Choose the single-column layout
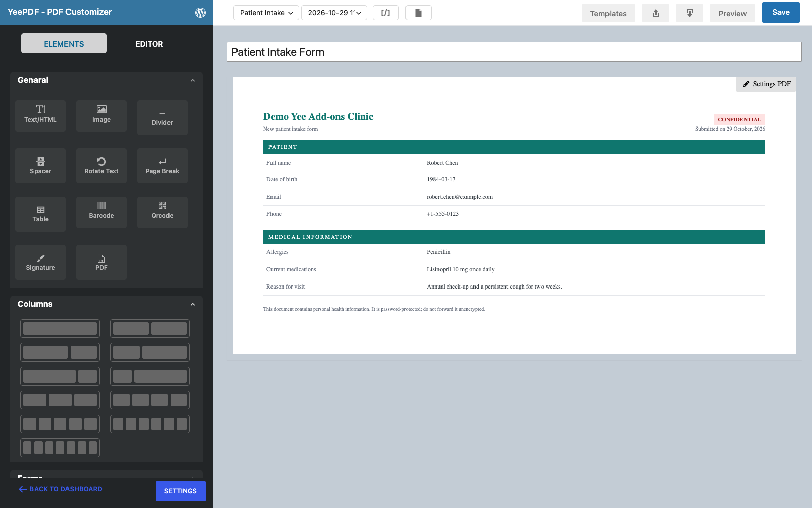Screen dimensions: 812x508 click(x=60, y=329)
